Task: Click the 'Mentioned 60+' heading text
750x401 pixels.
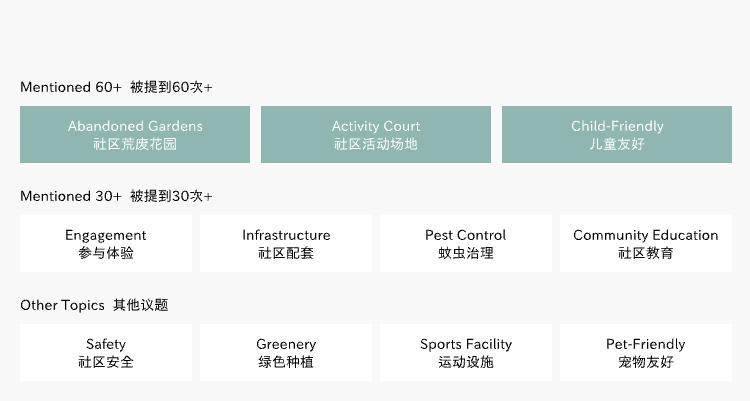Action: click(70, 87)
